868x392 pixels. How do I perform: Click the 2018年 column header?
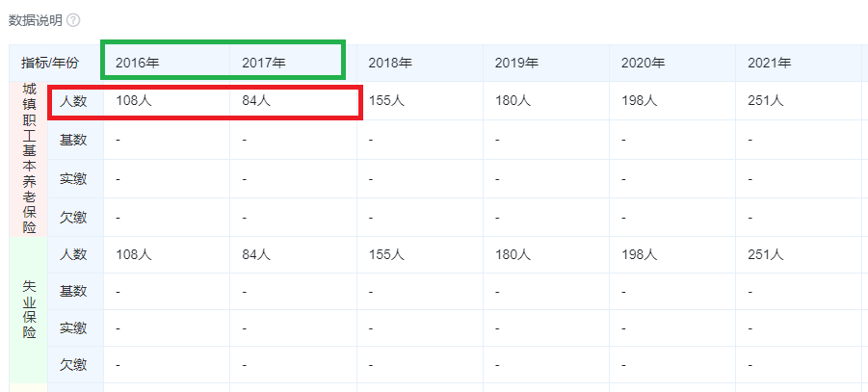pyautogui.click(x=390, y=63)
